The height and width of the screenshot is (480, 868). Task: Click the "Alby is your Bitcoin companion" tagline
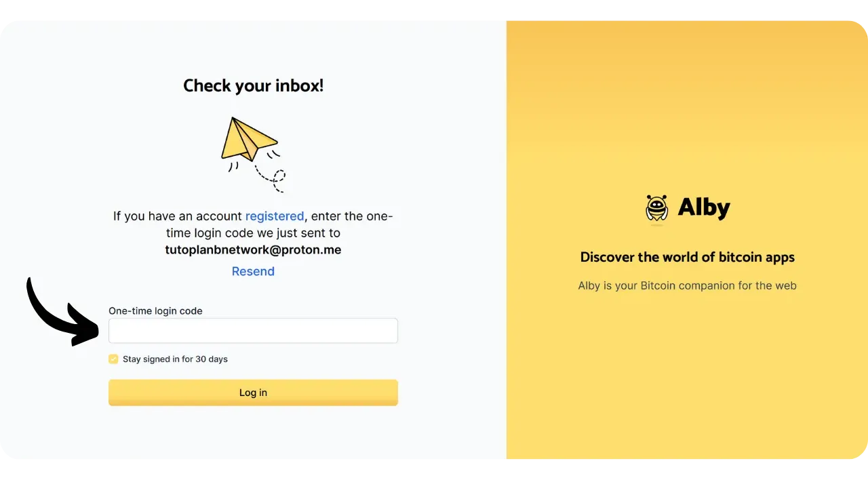pos(687,285)
